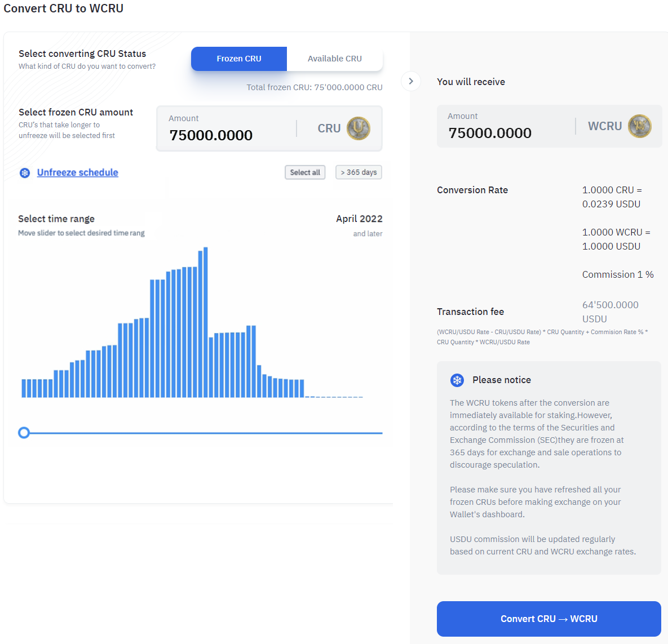Click the time range slider handle
Screen dimensions: 668x644
pos(24,433)
